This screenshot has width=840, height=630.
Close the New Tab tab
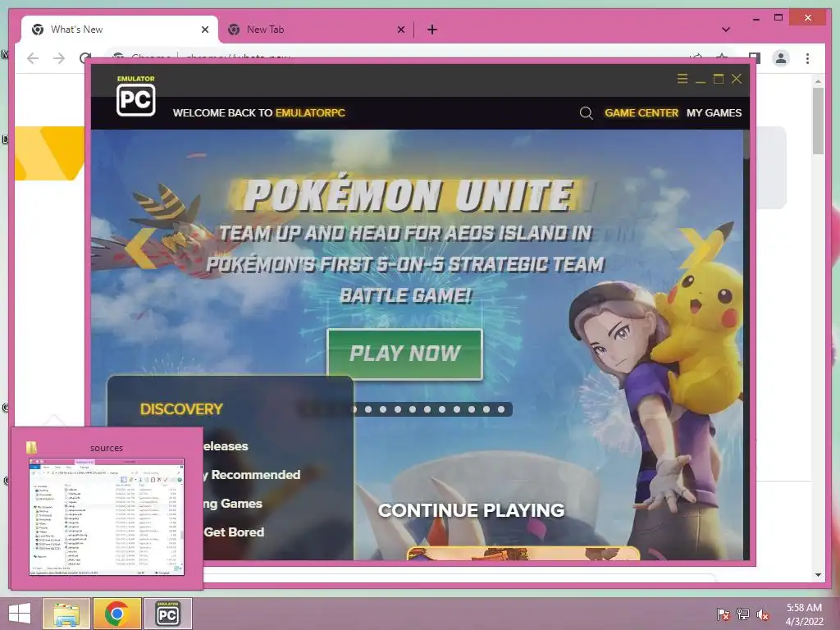coord(400,30)
